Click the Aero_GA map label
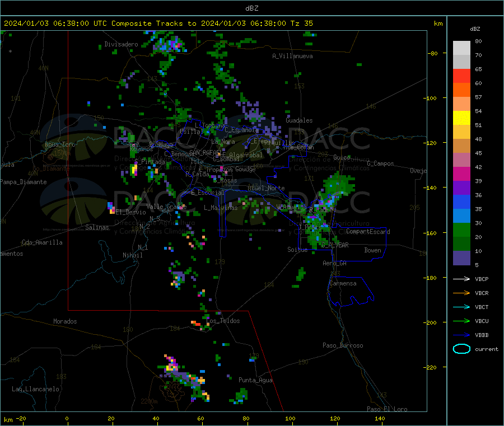This screenshot has height=426, width=504. (x=334, y=263)
